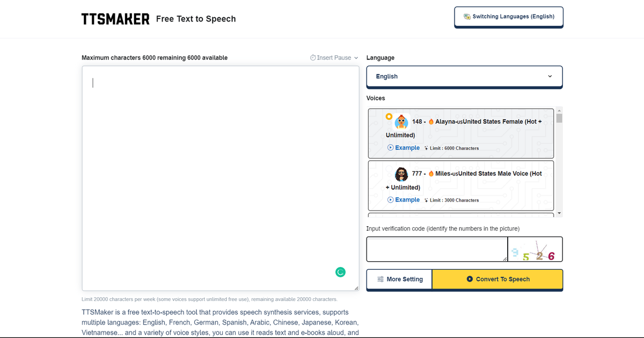The height and width of the screenshot is (338, 644).
Task: Open the Insert Pause dropdown
Action: coord(334,57)
